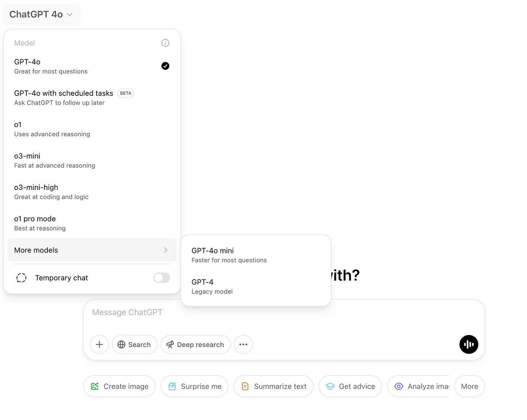This screenshot has width=527, height=420.
Task: Click the telescope icon in Deep research
Action: [x=170, y=345]
